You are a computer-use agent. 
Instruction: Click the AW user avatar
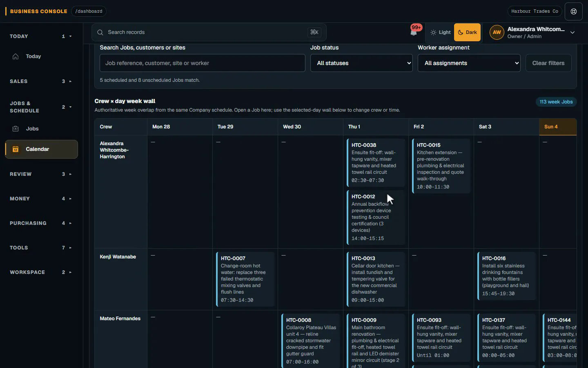tap(497, 32)
